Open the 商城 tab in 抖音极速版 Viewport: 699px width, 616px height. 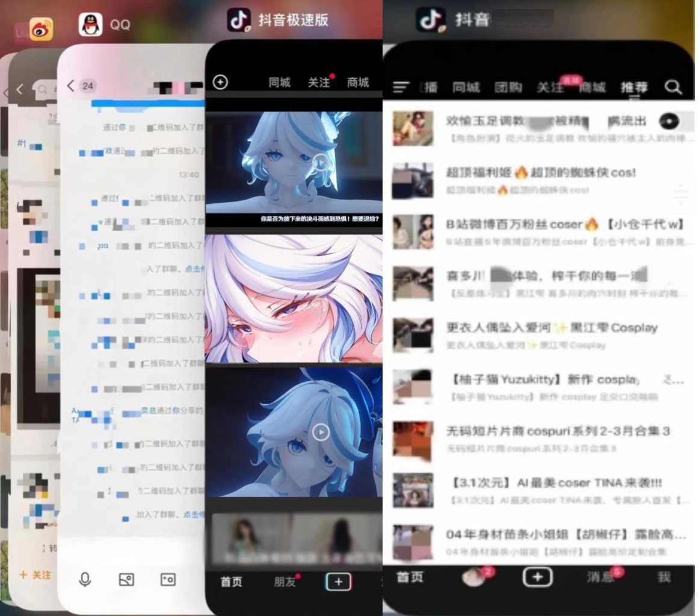[x=358, y=82]
